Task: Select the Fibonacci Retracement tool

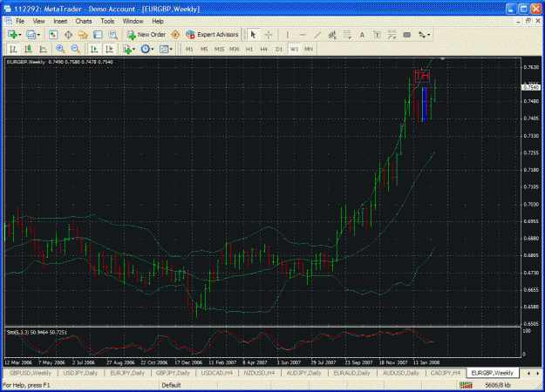Action: point(347,35)
